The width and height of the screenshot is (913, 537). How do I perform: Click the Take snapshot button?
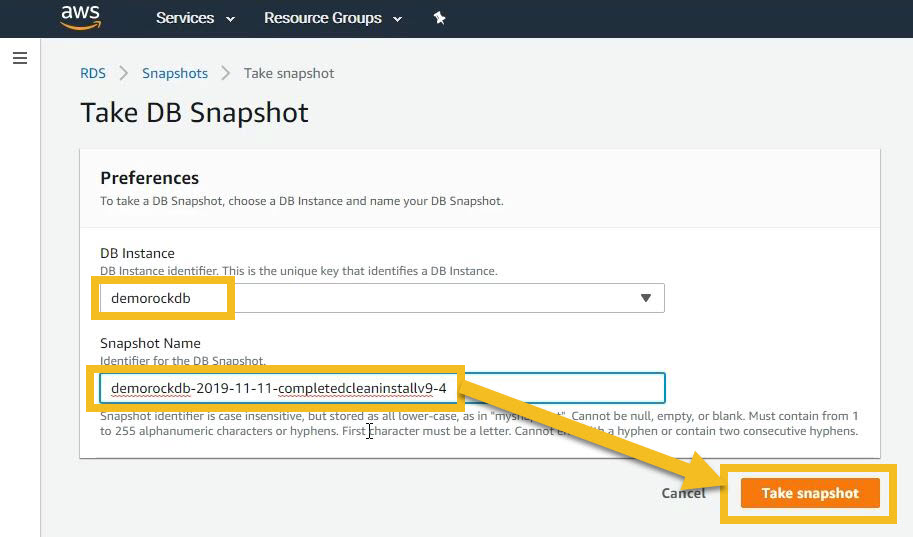(810, 493)
